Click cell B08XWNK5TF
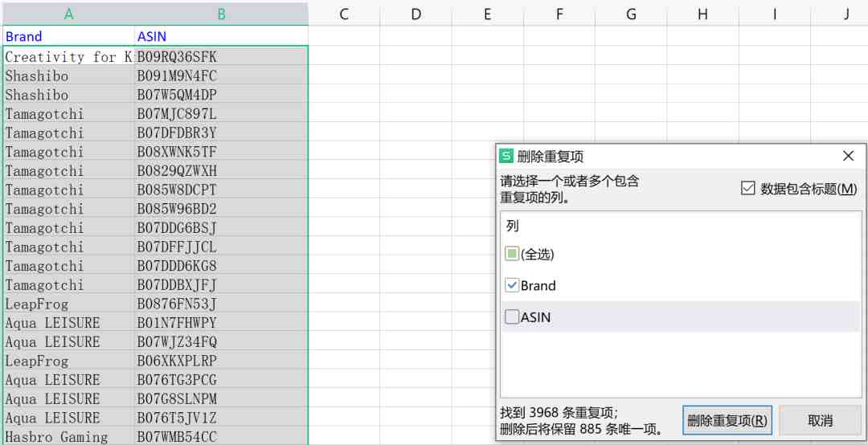 222,152
